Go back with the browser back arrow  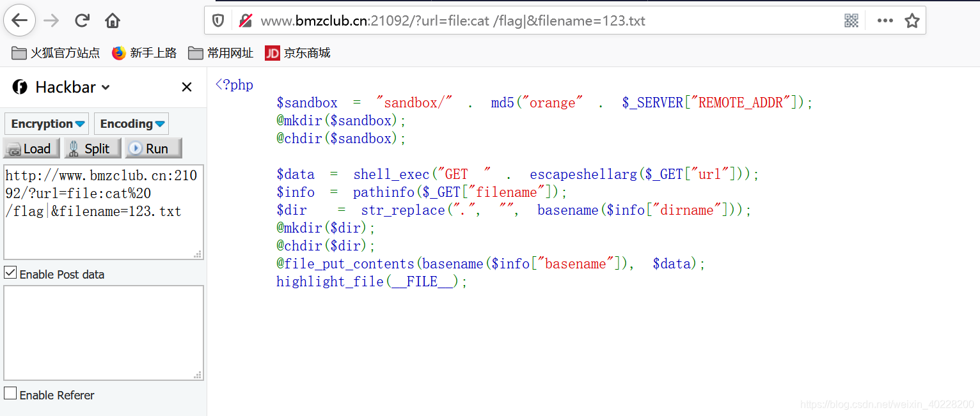20,20
